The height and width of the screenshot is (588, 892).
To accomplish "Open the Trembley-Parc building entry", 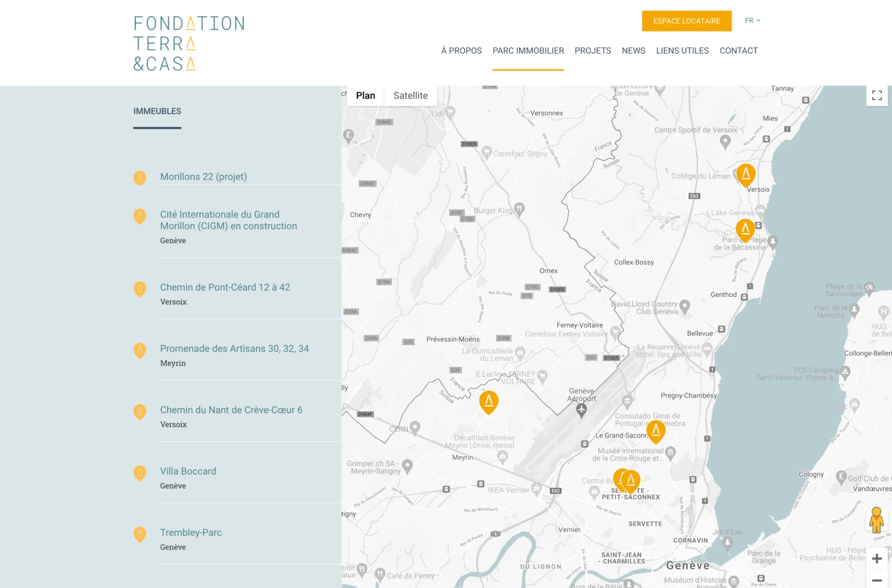I will click(191, 533).
